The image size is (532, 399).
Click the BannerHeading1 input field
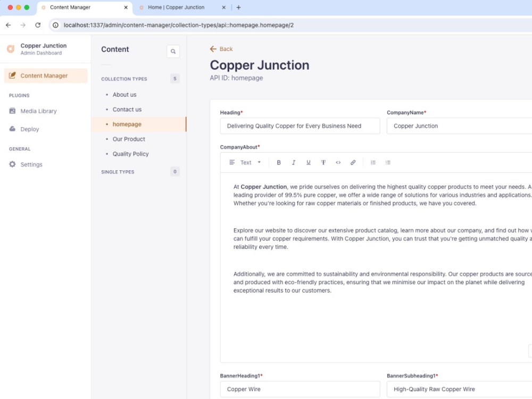[300, 389]
